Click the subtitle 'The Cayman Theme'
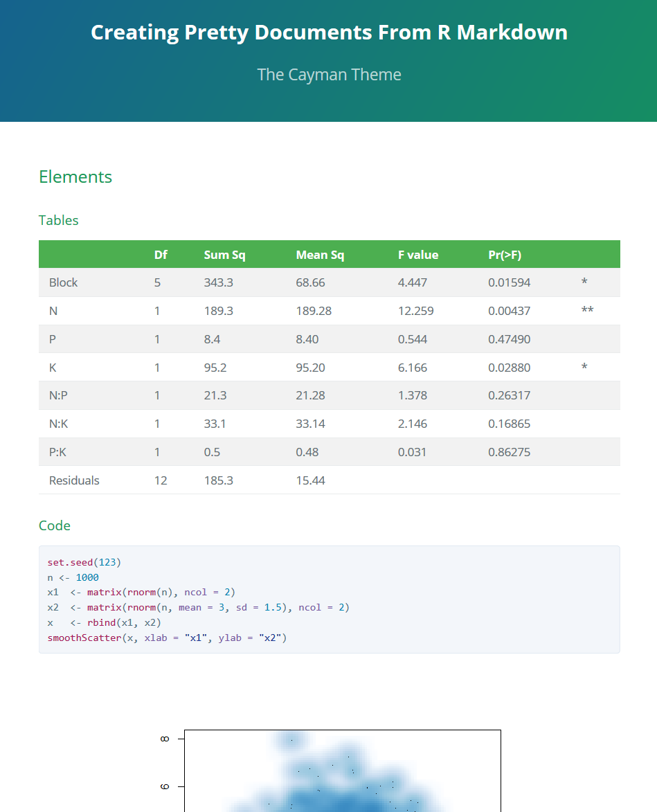 click(x=330, y=75)
